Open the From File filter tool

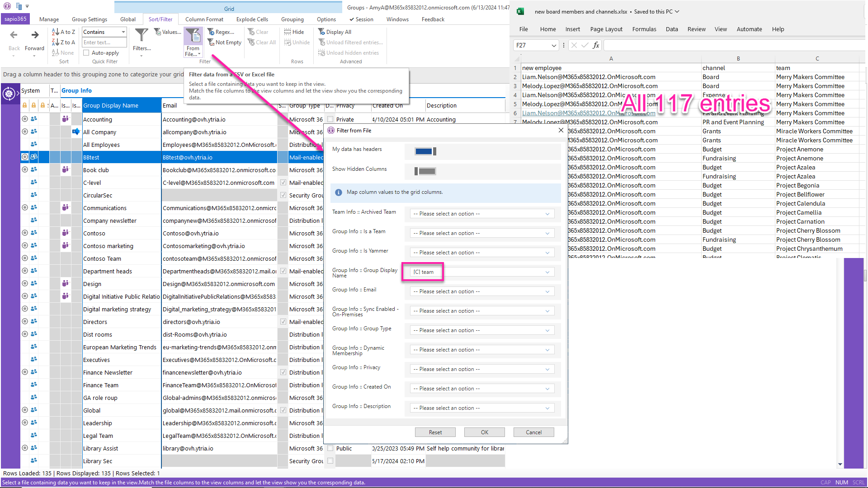(x=193, y=42)
